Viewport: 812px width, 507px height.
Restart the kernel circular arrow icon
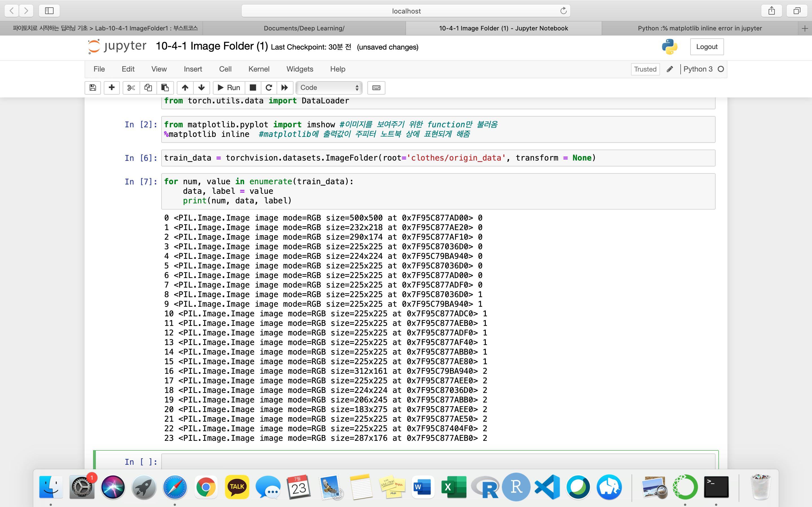[268, 88]
